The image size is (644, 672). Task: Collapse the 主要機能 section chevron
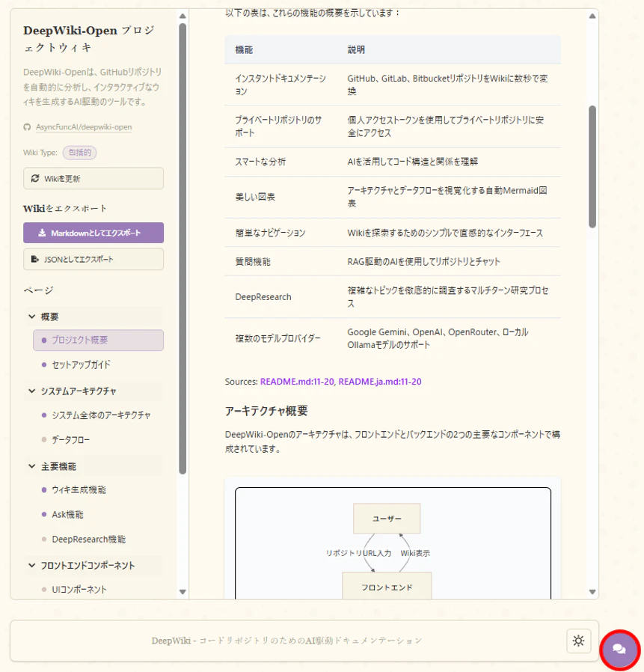[x=31, y=466]
